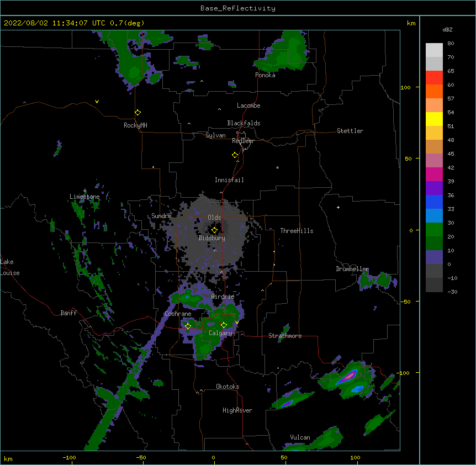Image resolution: width=476 pixels, height=465 pixels.
Task: Click the Base_Reflectivity title text
Action: coord(238,8)
